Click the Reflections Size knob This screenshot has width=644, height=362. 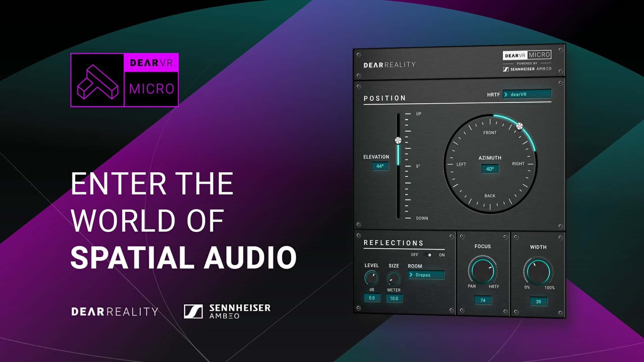tap(393, 279)
